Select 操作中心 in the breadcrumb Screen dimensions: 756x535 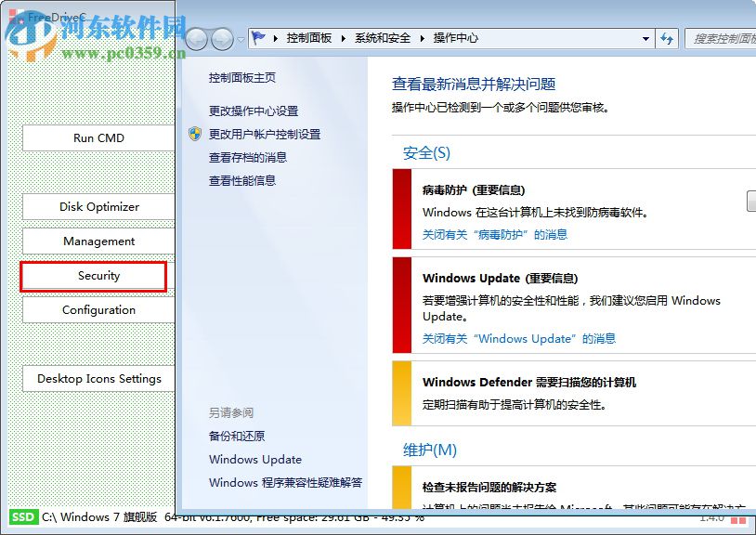click(456, 38)
